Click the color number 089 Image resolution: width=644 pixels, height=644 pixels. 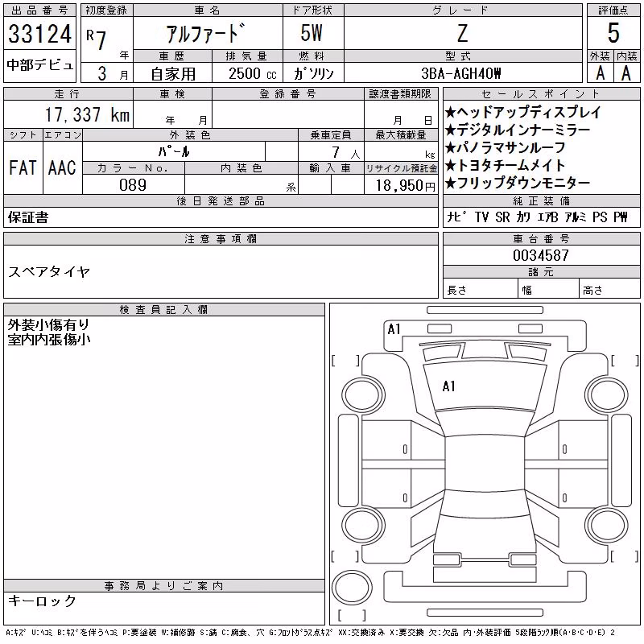(133, 185)
